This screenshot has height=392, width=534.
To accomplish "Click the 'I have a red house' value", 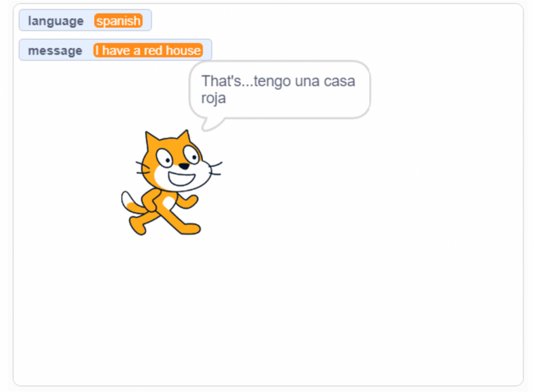I will pyautogui.click(x=148, y=51).
